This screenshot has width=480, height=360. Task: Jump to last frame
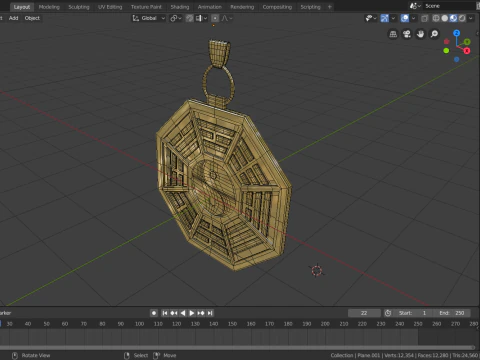[x=210, y=313]
